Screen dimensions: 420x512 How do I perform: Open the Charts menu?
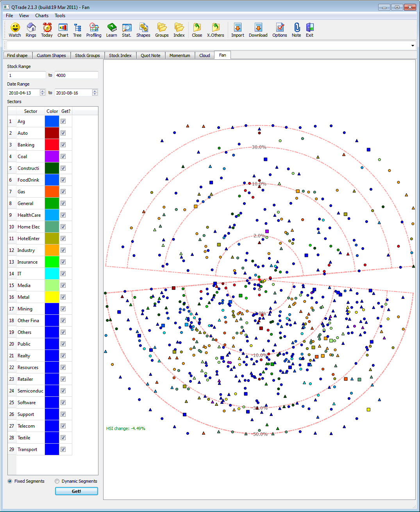click(41, 16)
